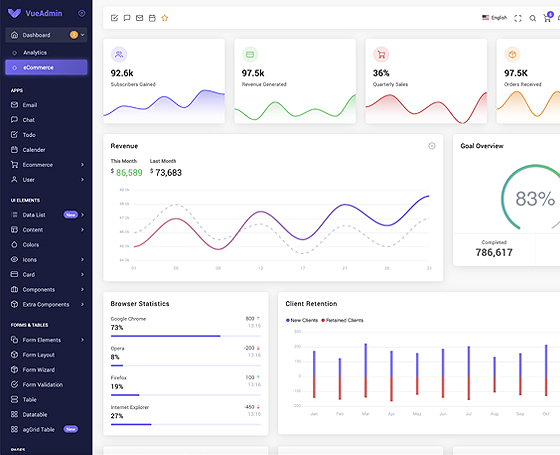Click the revenue card icon on 97.5k card
This screenshot has width=560, height=455.
(x=250, y=54)
